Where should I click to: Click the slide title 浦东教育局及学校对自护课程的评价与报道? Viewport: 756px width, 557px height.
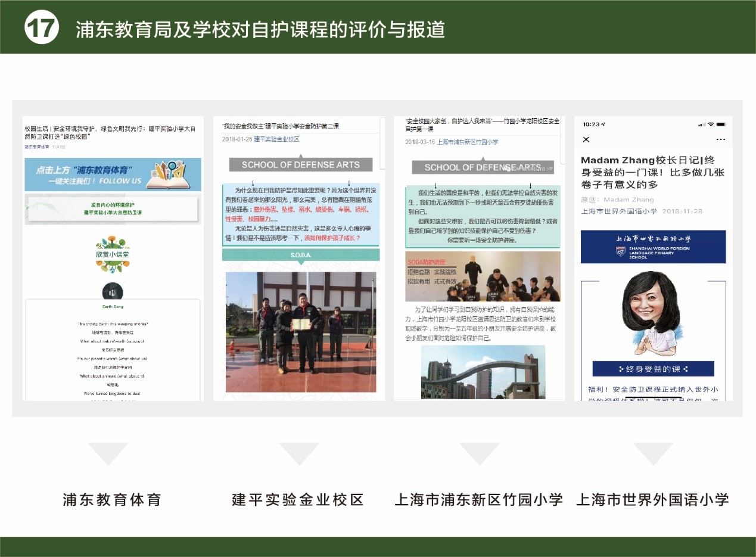(x=260, y=30)
